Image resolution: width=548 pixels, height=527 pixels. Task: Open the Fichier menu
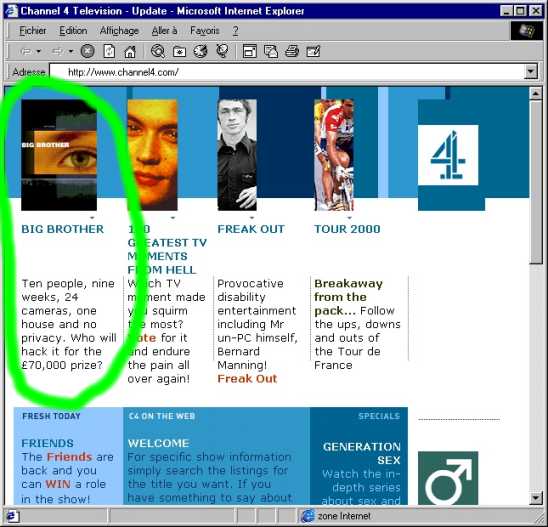[x=33, y=31]
